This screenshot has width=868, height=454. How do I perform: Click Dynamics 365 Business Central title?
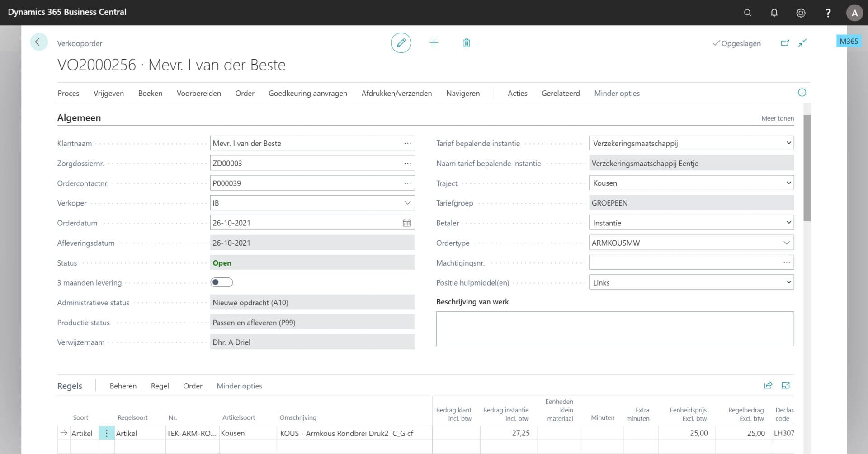(x=67, y=12)
